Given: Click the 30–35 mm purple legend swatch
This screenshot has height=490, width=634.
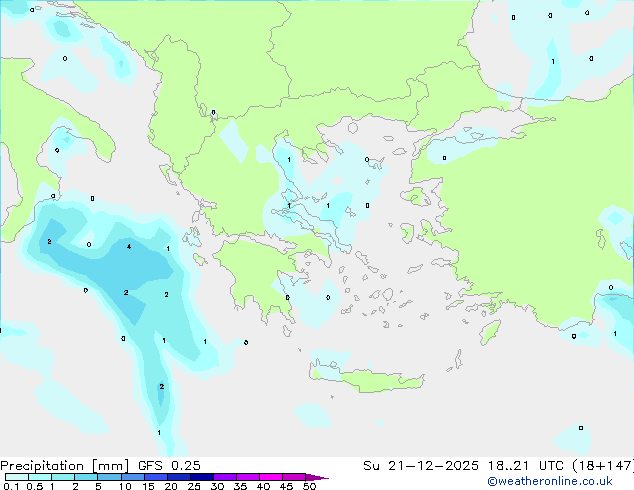Looking at the screenshot, I should coord(225,477).
